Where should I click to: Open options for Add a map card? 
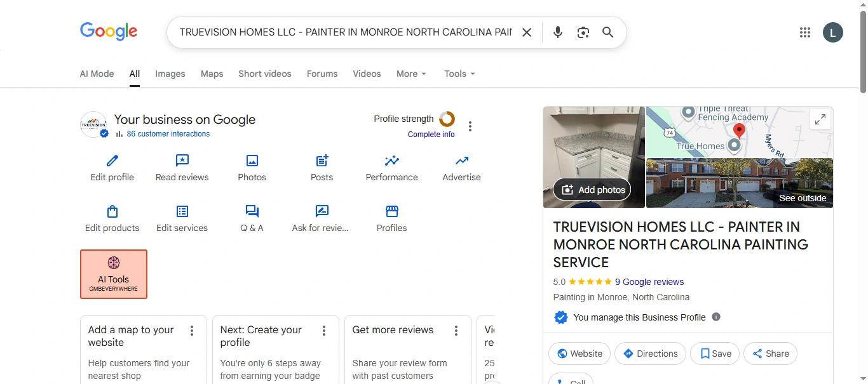pyautogui.click(x=192, y=331)
